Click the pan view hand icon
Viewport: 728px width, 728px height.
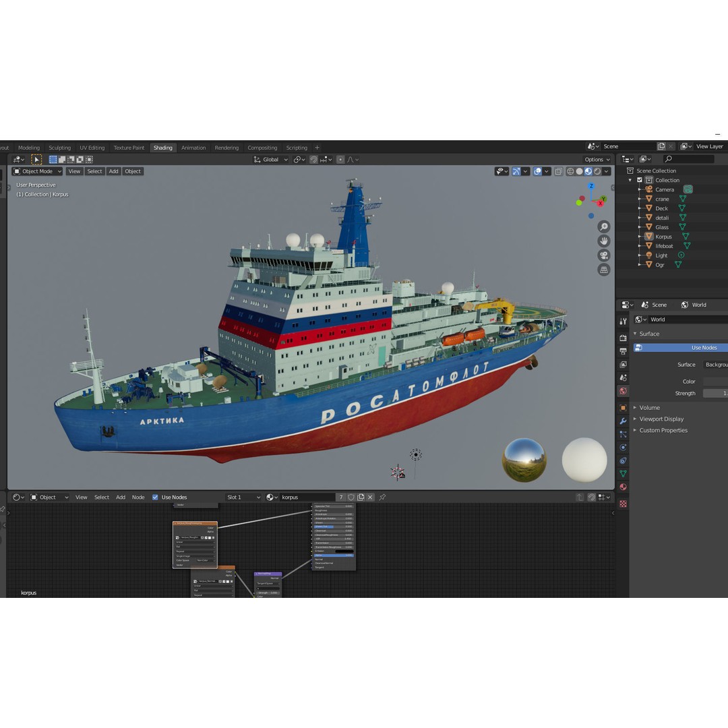click(x=603, y=241)
